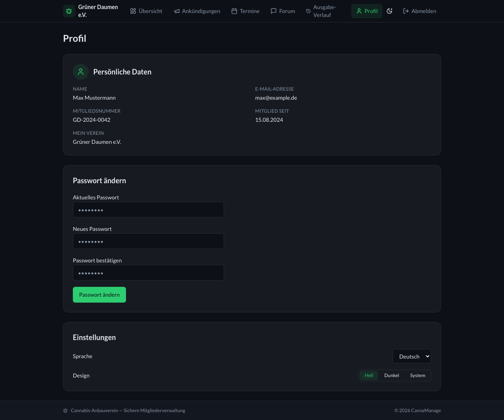Image resolution: width=504 pixels, height=420 pixels.
Task: Click the name Max Mustermann
Action: coord(94,98)
